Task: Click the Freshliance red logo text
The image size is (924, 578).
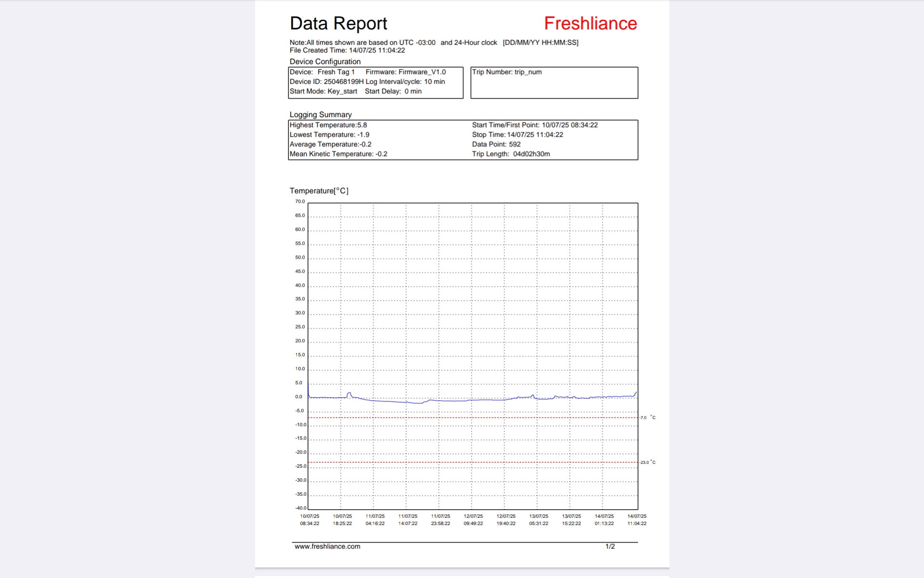Action: tap(590, 23)
